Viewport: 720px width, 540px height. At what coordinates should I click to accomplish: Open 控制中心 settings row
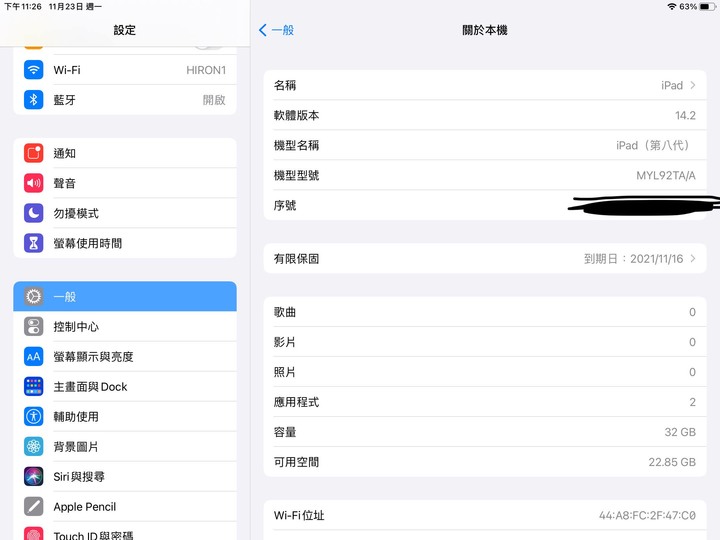point(125,326)
